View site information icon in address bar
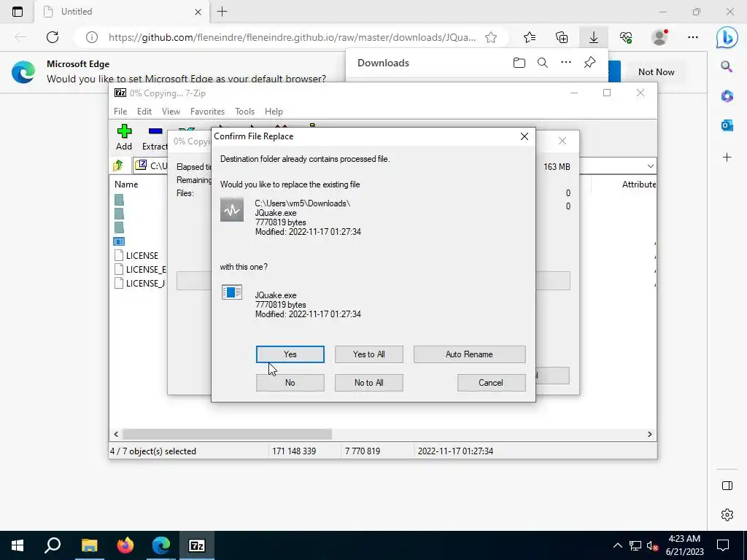Image resolution: width=747 pixels, height=560 pixels. [91, 37]
